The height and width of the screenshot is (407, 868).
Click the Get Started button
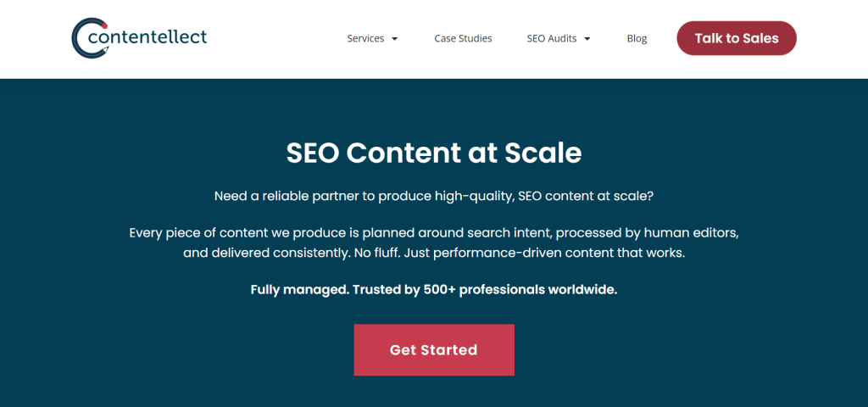coord(433,349)
